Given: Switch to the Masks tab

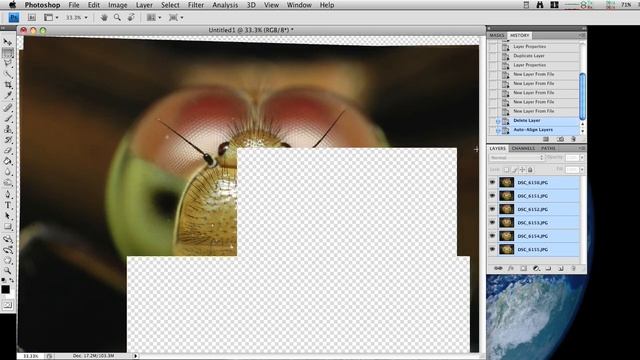Looking at the screenshot, I should pos(497,36).
